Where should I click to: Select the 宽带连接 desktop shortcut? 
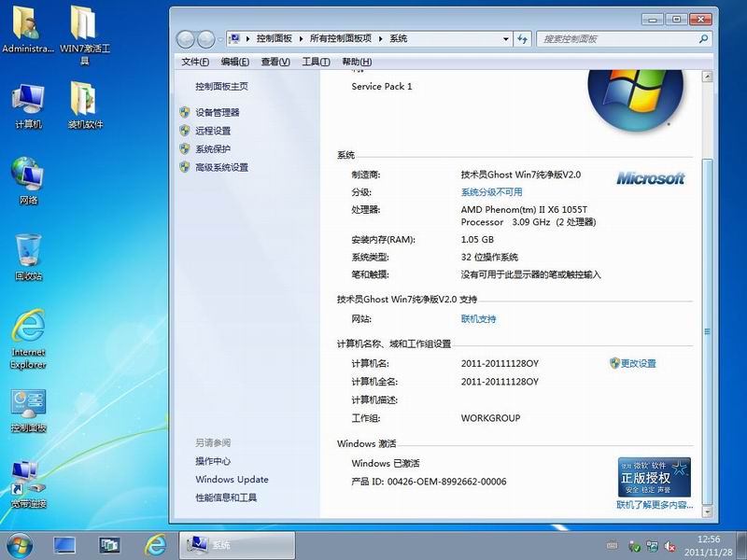click(28, 484)
